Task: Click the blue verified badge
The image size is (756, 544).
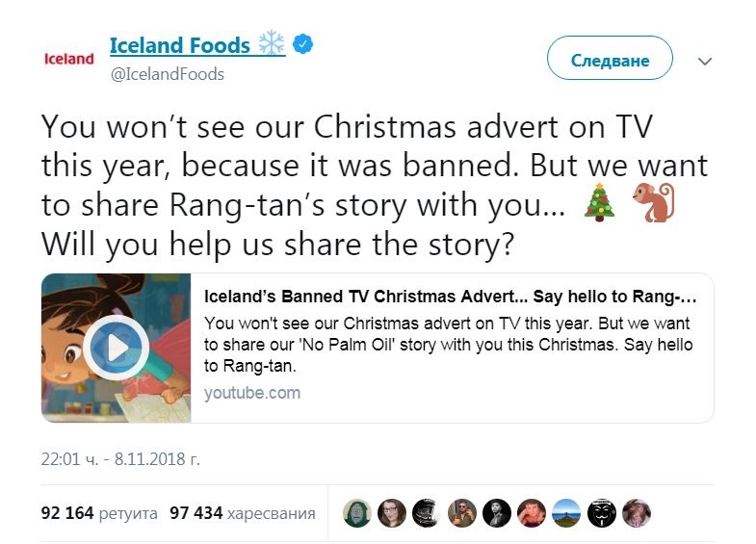Action: 302,44
